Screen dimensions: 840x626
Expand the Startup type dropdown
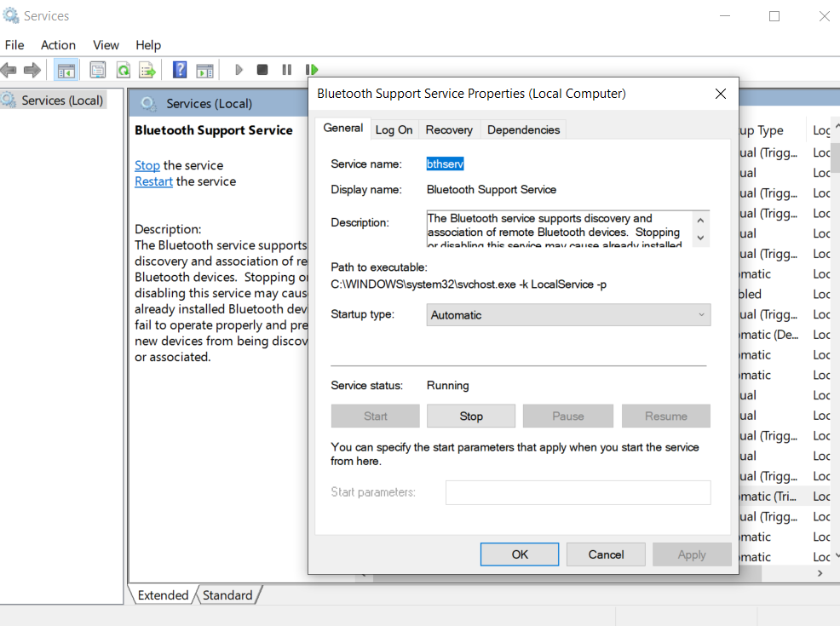(x=568, y=315)
